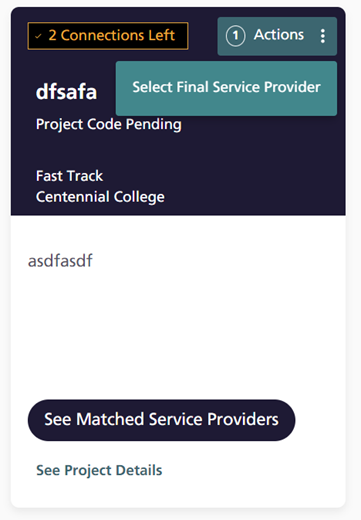Image resolution: width=361 pixels, height=520 pixels.
Task: Open the Actions dropdown button
Action: 277,36
